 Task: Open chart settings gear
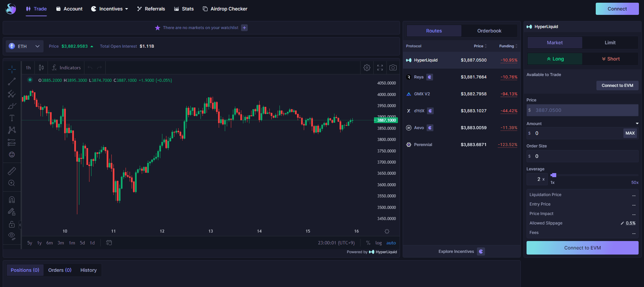coord(367,68)
